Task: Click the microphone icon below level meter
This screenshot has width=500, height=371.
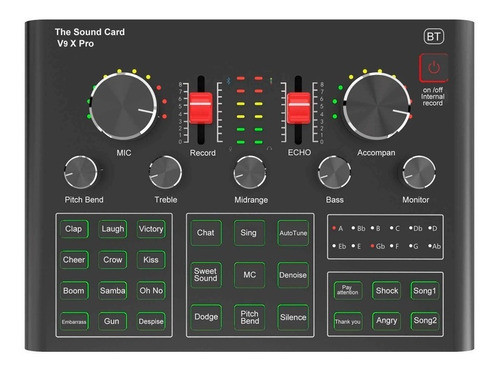Action: point(230,149)
